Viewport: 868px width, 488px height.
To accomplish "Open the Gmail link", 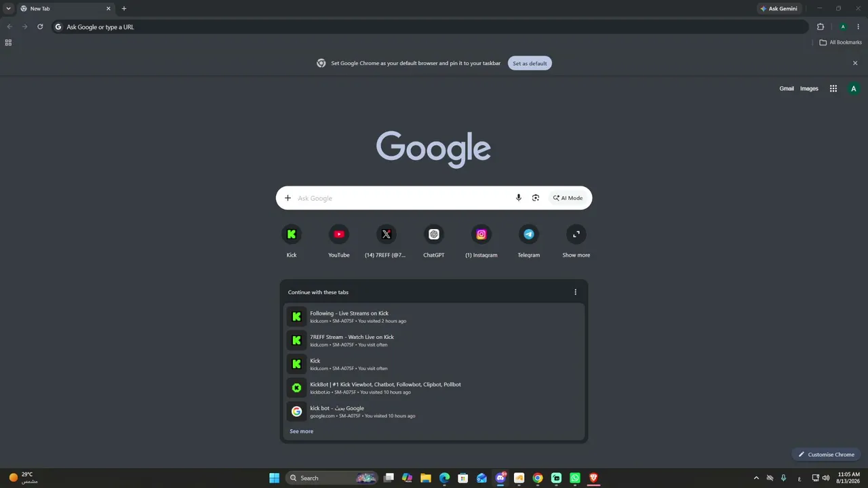I will (787, 89).
